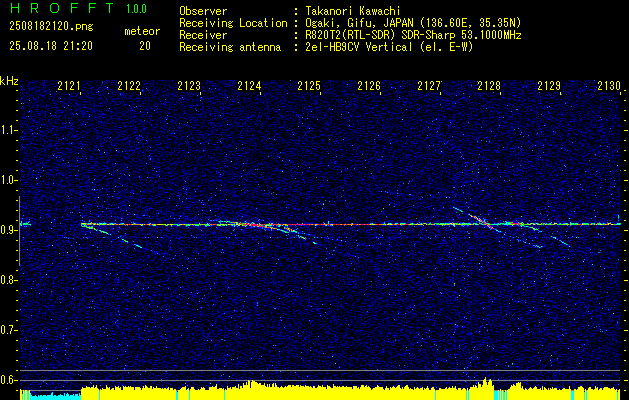Click the time marker 2126
This screenshot has height=400, width=629.
pyautogui.click(x=369, y=86)
